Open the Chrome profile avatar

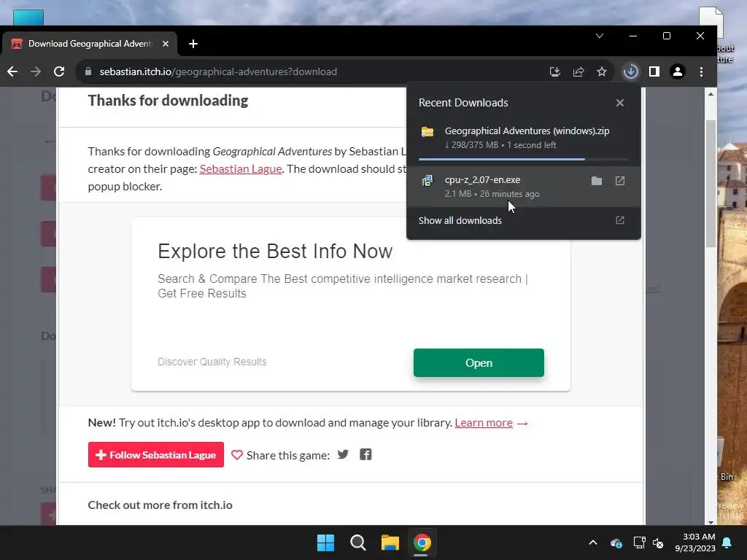pyautogui.click(x=678, y=72)
